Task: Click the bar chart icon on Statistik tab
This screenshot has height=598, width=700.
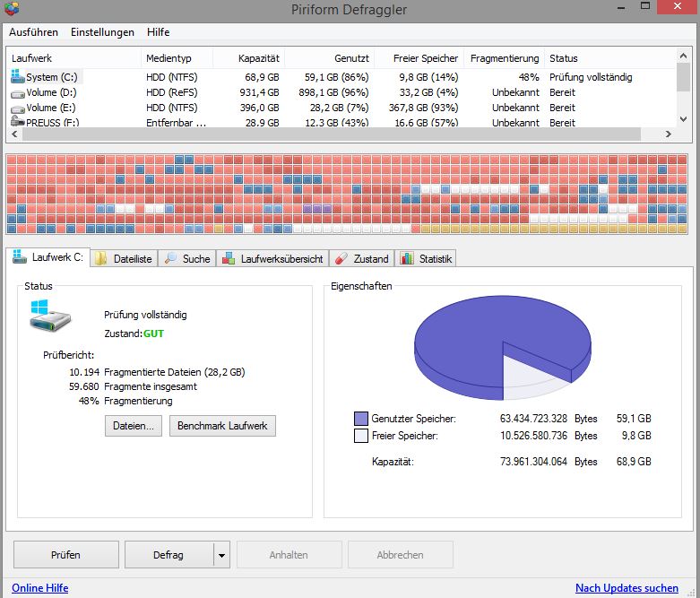Action: [407, 258]
